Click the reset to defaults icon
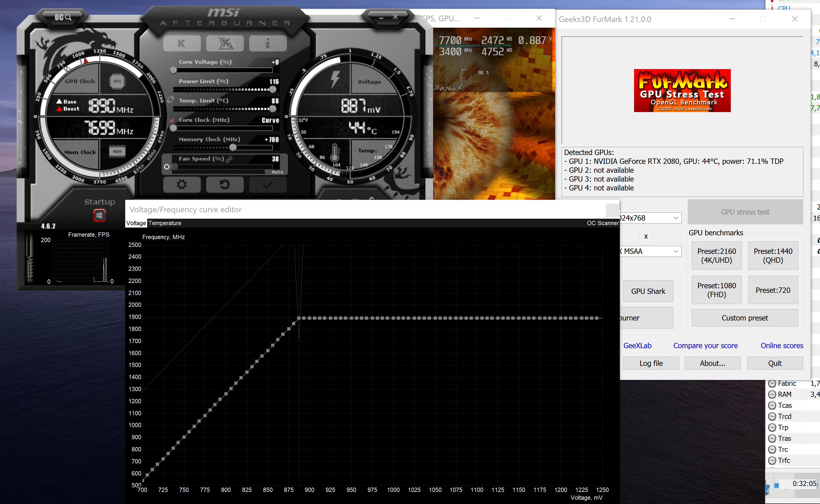 click(225, 184)
